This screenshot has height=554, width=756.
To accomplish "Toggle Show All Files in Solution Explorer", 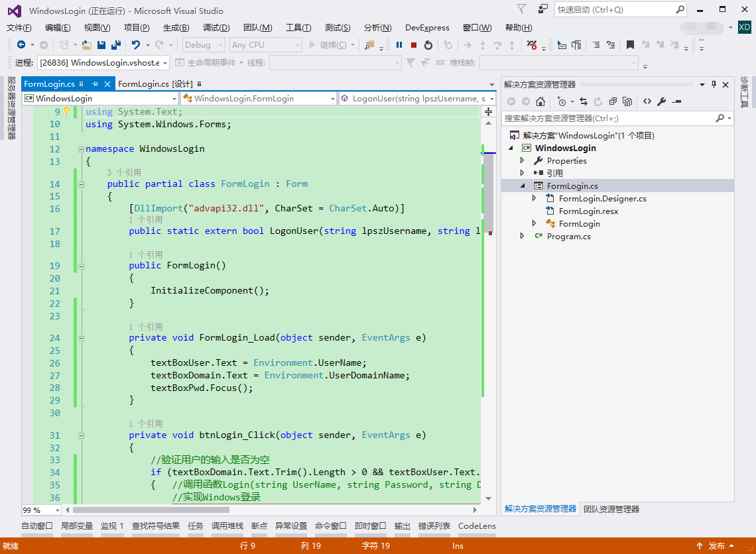I will [x=627, y=101].
